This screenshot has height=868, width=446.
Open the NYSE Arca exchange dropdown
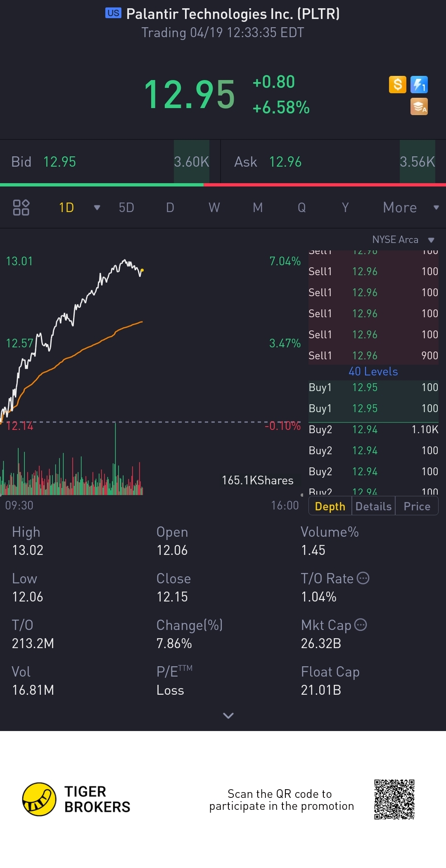tap(403, 240)
